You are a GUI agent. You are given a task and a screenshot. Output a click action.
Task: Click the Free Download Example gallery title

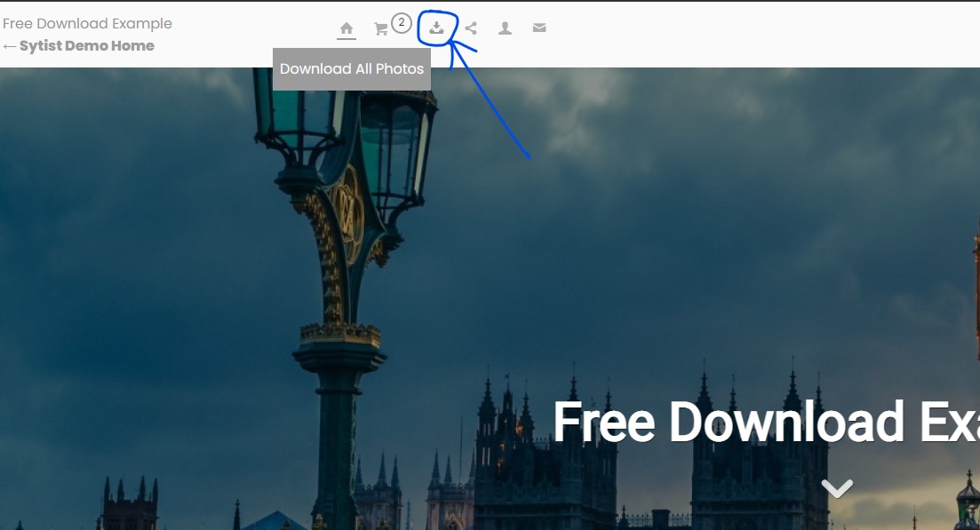pos(87,24)
